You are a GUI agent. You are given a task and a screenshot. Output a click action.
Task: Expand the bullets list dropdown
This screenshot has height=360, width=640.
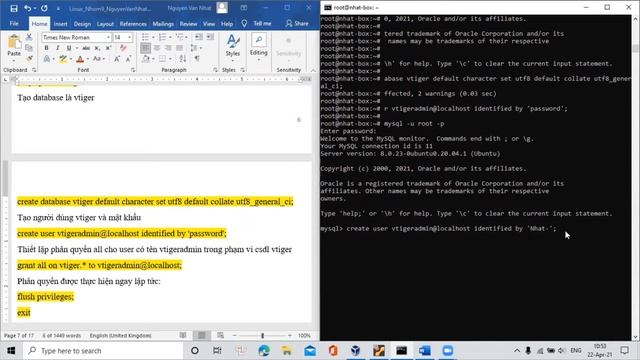(x=153, y=37)
